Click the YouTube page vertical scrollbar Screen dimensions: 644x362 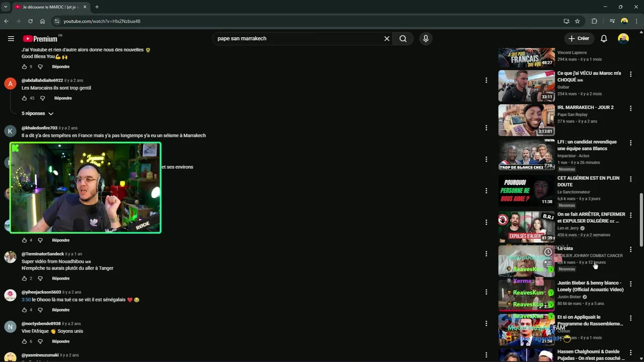(x=641, y=220)
